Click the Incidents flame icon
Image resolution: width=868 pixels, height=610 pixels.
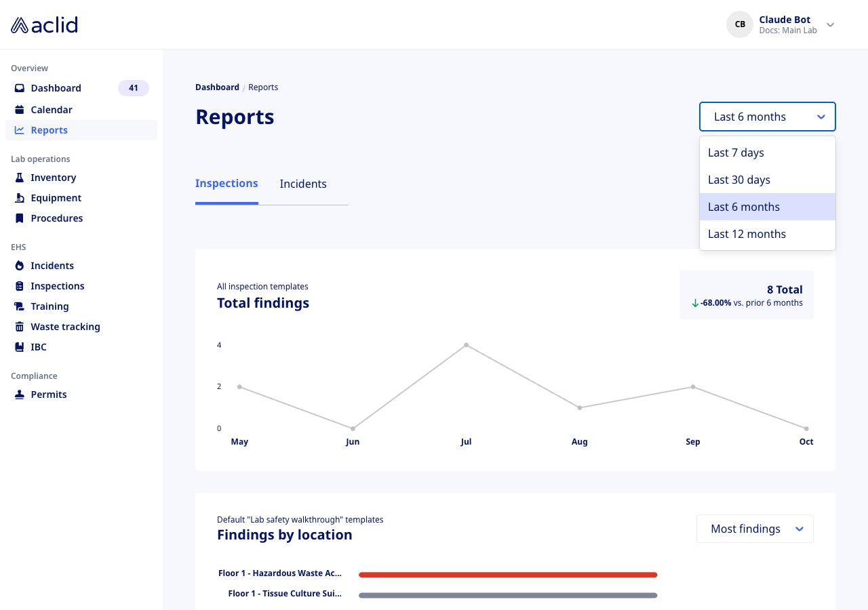click(20, 266)
